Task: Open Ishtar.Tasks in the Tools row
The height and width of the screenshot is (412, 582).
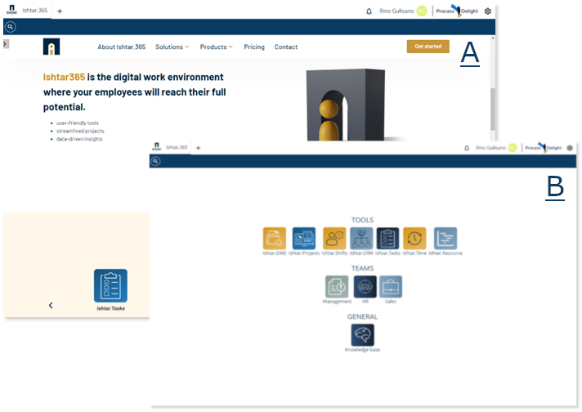Action: 388,238
